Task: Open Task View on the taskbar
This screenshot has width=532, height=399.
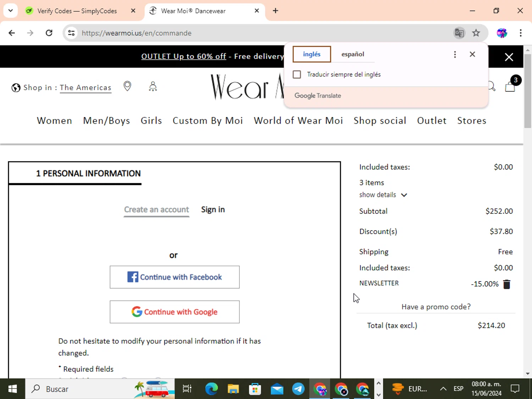Action: pyautogui.click(x=187, y=389)
